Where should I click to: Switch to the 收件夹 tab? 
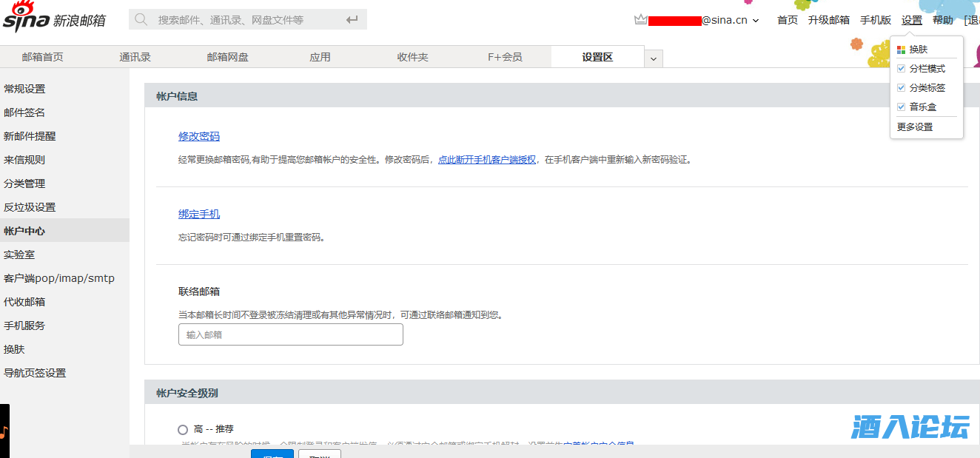pyautogui.click(x=412, y=57)
